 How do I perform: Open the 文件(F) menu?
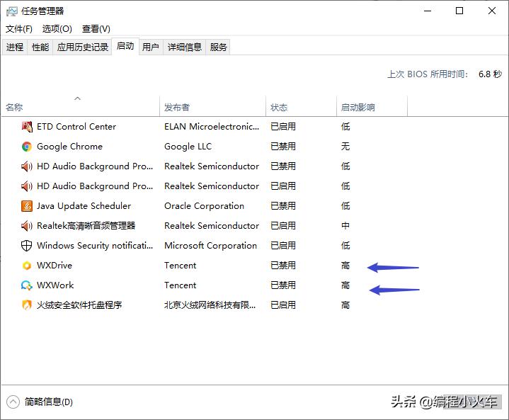pyautogui.click(x=19, y=29)
